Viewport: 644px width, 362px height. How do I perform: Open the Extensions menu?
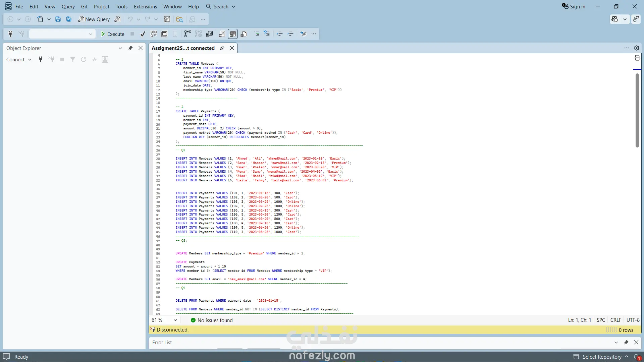pyautogui.click(x=145, y=6)
